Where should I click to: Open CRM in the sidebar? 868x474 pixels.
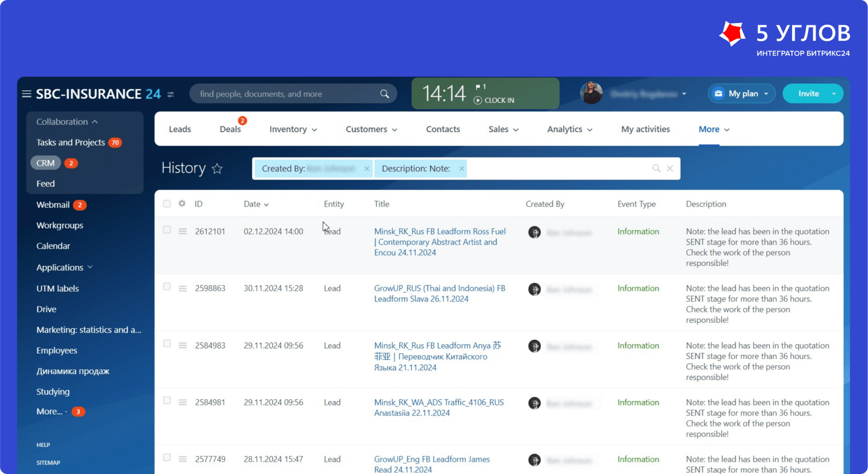click(45, 163)
